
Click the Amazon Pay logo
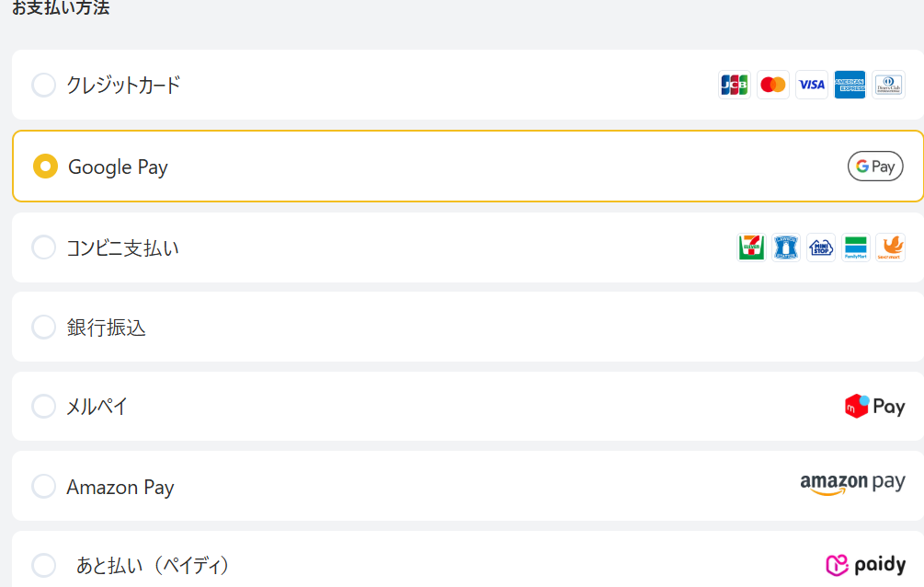tap(852, 484)
